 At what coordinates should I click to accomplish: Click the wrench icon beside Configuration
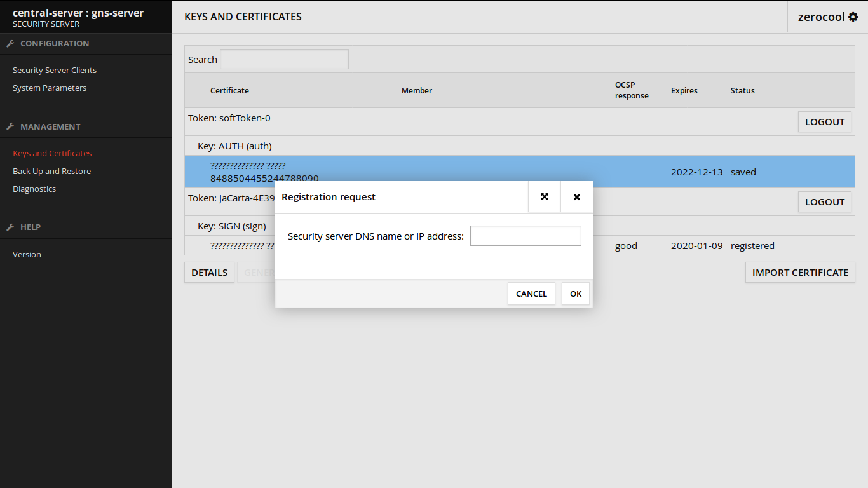tap(10, 44)
